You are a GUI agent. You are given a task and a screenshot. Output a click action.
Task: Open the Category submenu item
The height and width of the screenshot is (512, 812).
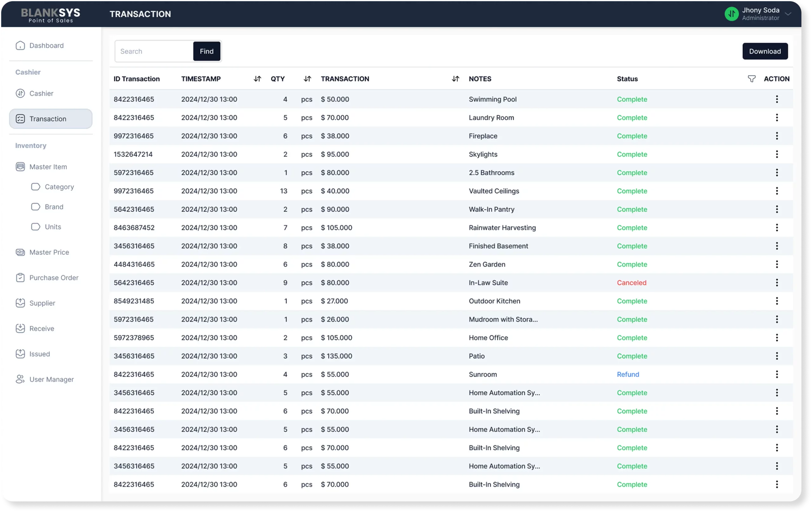tap(59, 187)
